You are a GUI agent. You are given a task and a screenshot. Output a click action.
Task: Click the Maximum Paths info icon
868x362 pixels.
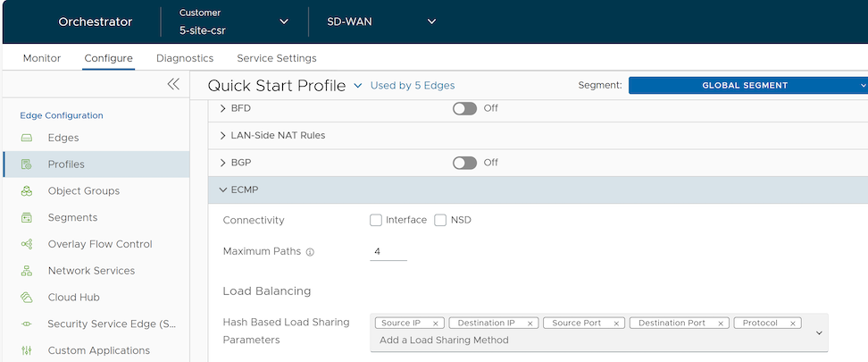(x=310, y=252)
